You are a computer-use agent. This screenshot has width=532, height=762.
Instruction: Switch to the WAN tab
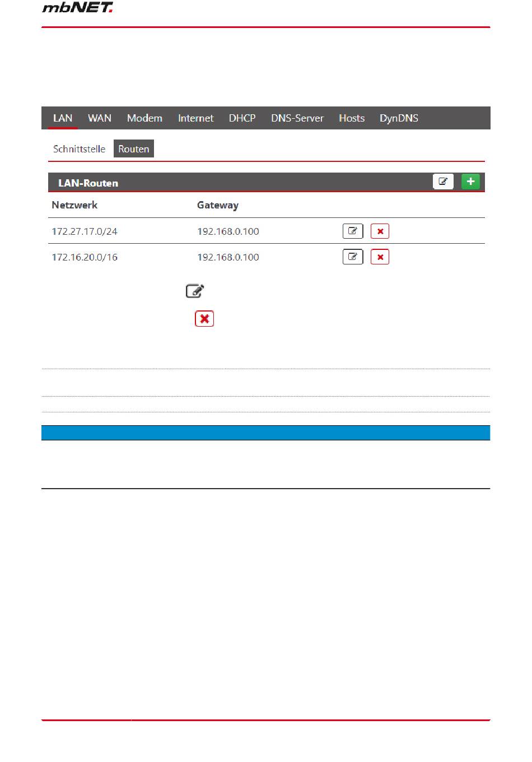(x=100, y=118)
